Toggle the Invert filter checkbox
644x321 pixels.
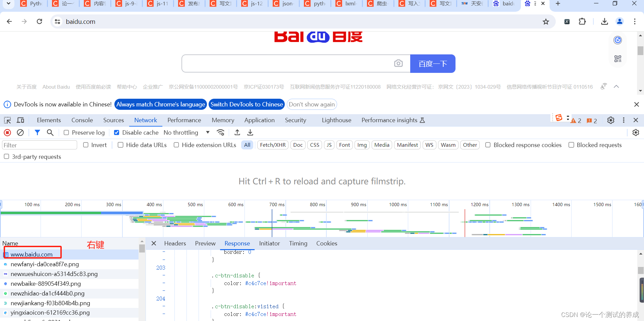click(x=86, y=145)
